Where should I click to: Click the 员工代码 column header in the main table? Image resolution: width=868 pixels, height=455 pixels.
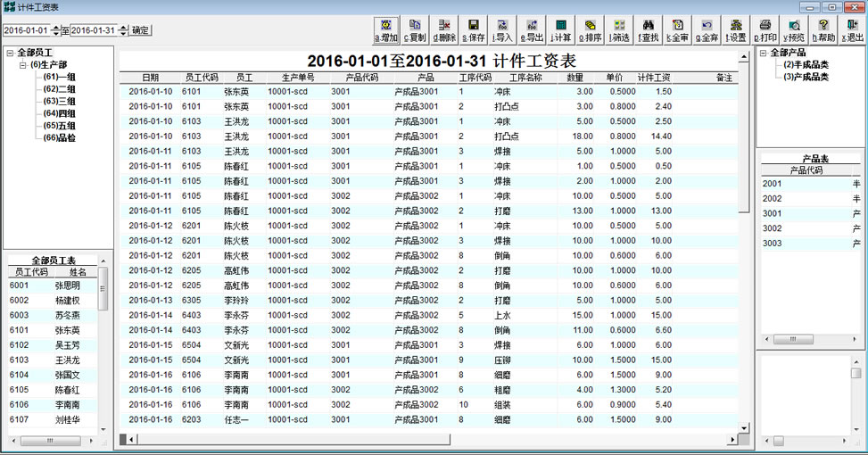point(202,78)
